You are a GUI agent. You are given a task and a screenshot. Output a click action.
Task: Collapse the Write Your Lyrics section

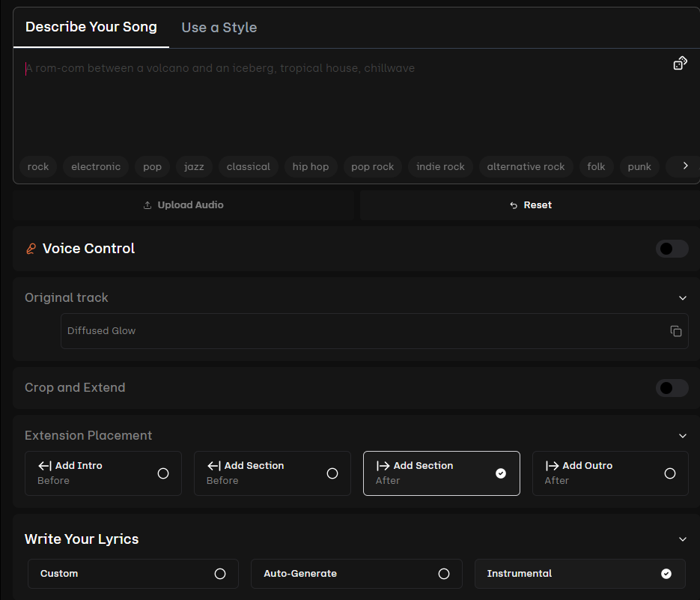682,539
